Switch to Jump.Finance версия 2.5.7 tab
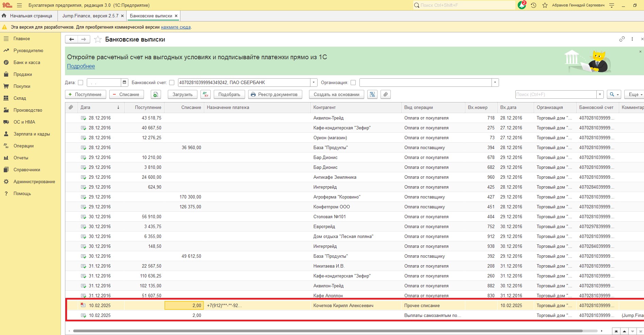Viewport: 644px width, 335px height. pos(90,16)
